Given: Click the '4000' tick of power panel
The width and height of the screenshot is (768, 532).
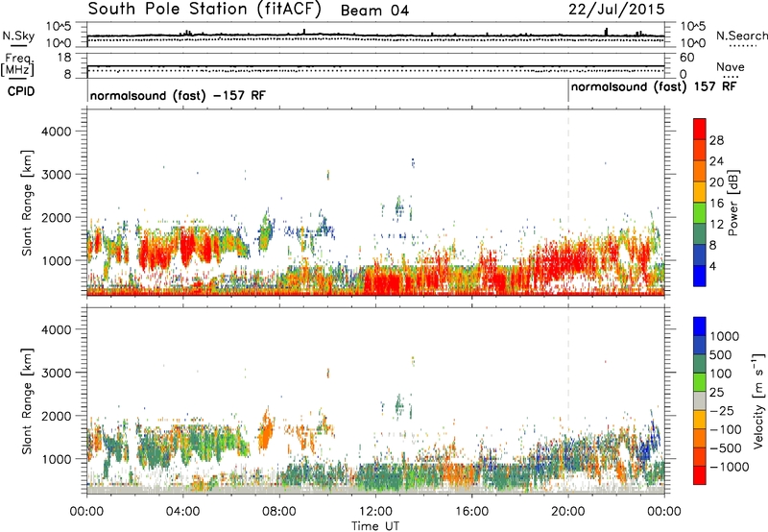Looking at the screenshot, I should point(56,132).
